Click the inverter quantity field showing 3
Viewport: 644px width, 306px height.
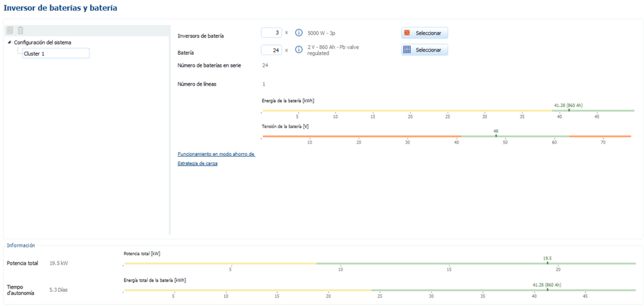(x=271, y=33)
